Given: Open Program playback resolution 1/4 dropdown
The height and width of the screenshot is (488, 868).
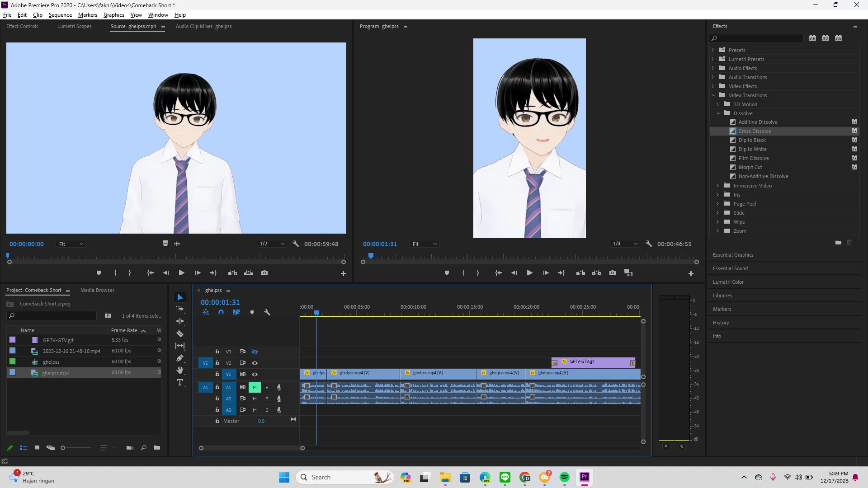Looking at the screenshot, I should [625, 244].
